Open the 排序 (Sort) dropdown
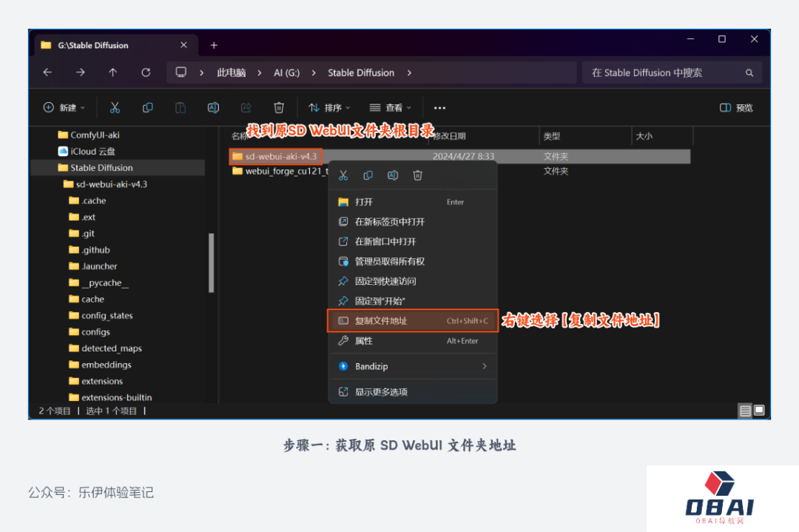799x532 pixels. click(x=329, y=107)
